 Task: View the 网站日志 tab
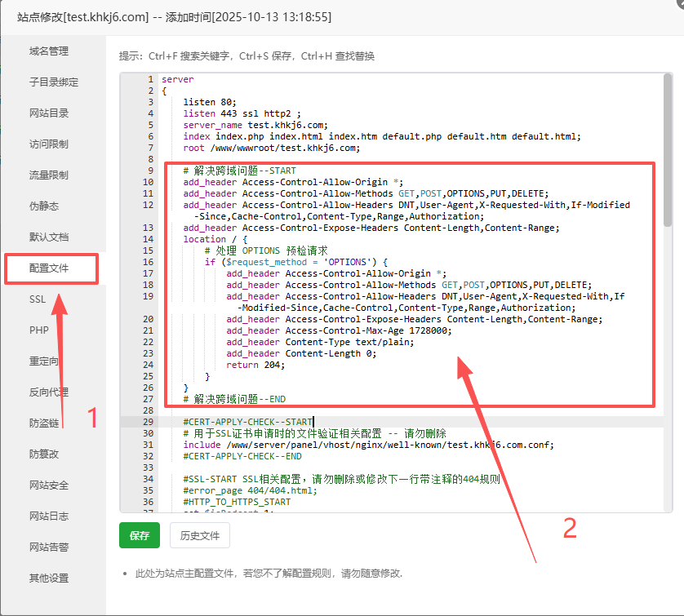click(49, 516)
